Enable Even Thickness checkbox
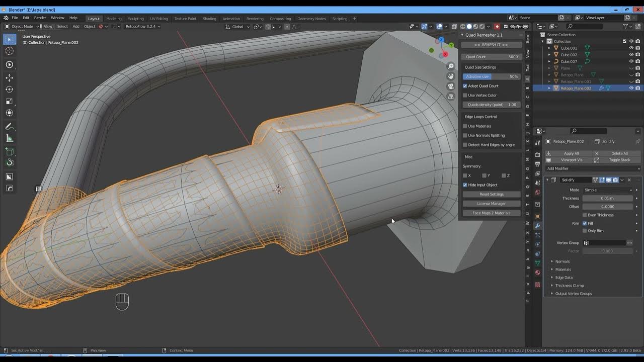This screenshot has height=362, width=644. pyautogui.click(x=585, y=215)
